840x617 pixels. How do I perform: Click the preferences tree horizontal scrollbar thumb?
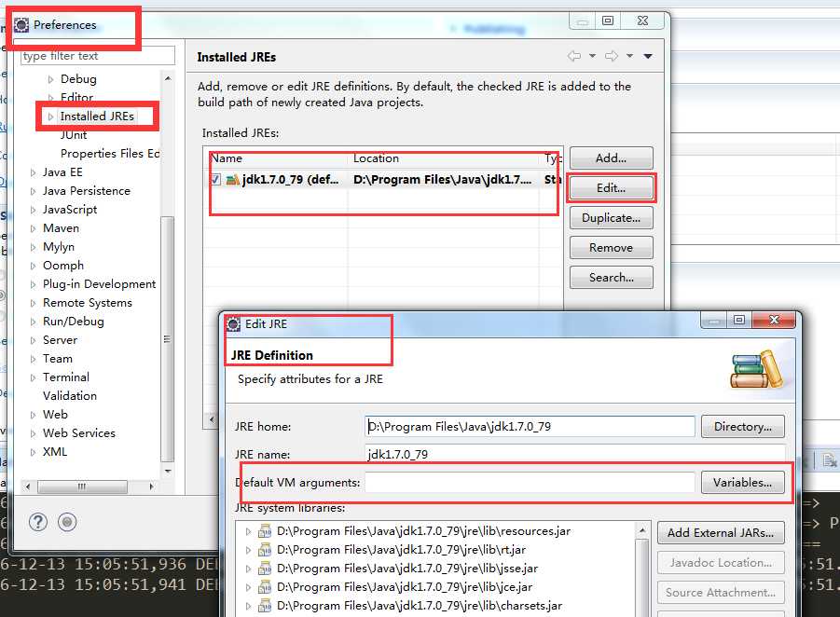[x=82, y=487]
